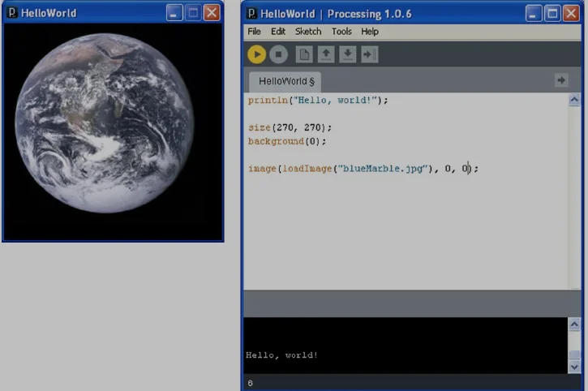Image resolution: width=588 pixels, height=391 pixels.
Task: Maximize the Processing 1.0.6 window
Action: (552, 14)
